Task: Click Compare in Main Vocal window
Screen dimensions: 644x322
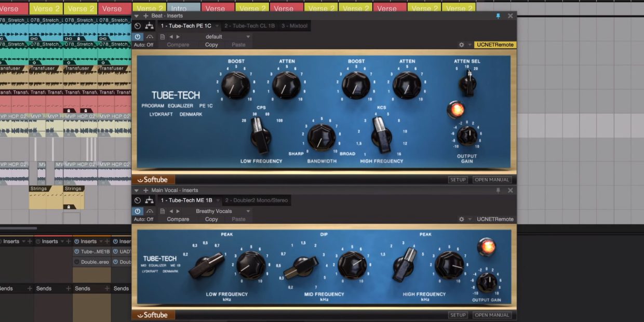Action: (178, 219)
